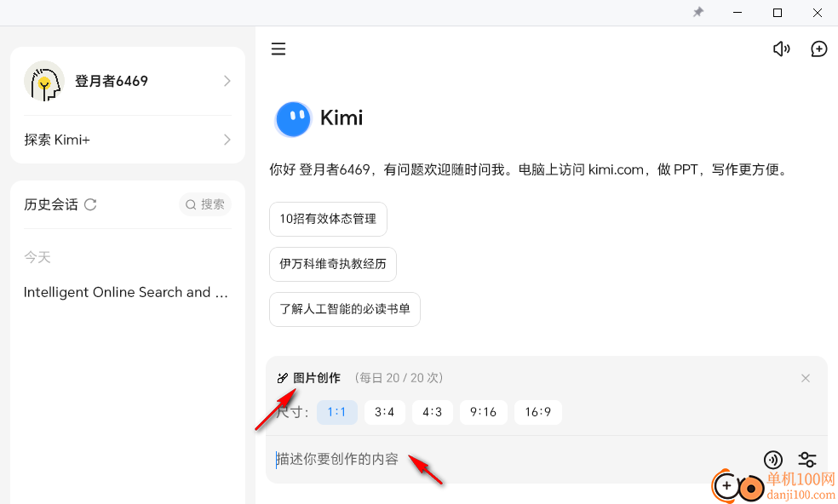Viewport: 838px width, 504px height.
Task: Select the 3:4 image size
Action: pos(384,412)
